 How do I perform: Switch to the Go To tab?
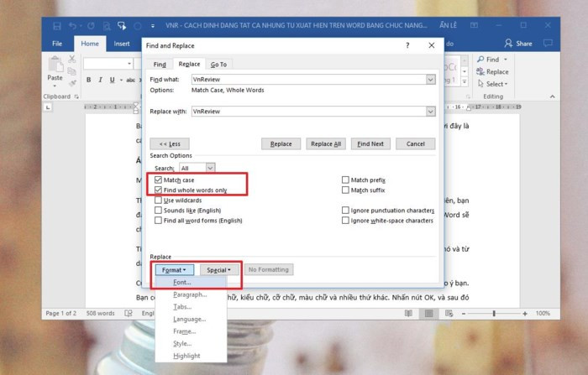click(x=218, y=64)
